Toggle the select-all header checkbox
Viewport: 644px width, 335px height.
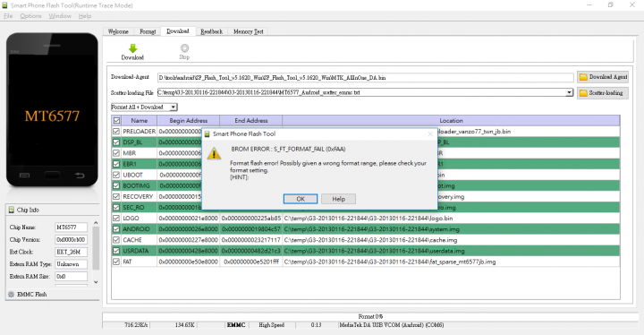(116, 121)
